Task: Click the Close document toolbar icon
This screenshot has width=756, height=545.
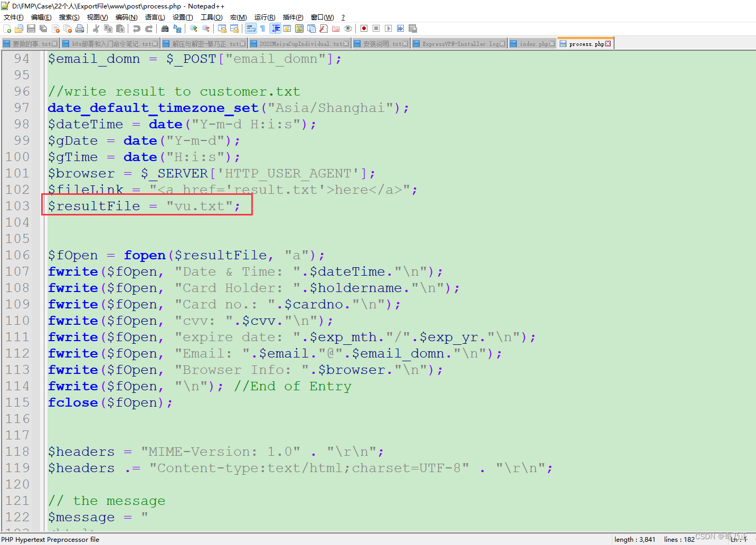Action: coord(55,29)
